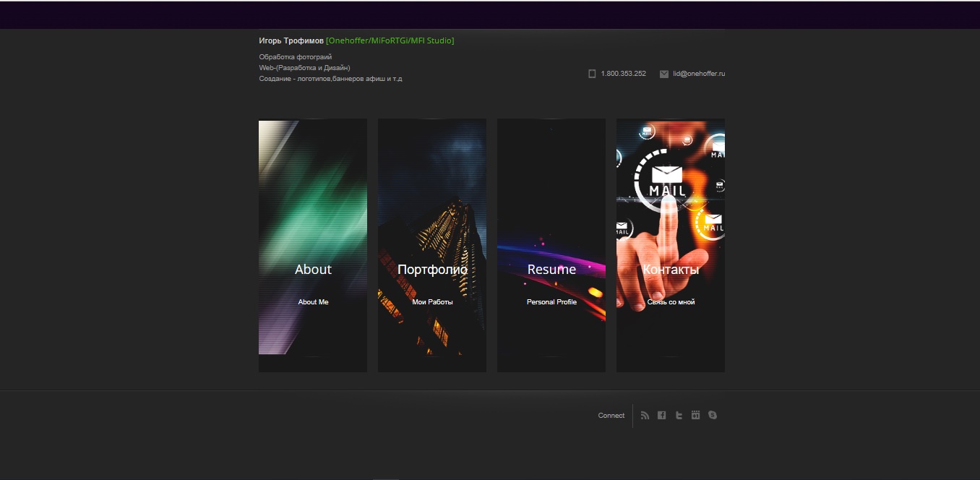Open the RSS feed icon
The height and width of the screenshot is (480, 980).
[645, 416]
